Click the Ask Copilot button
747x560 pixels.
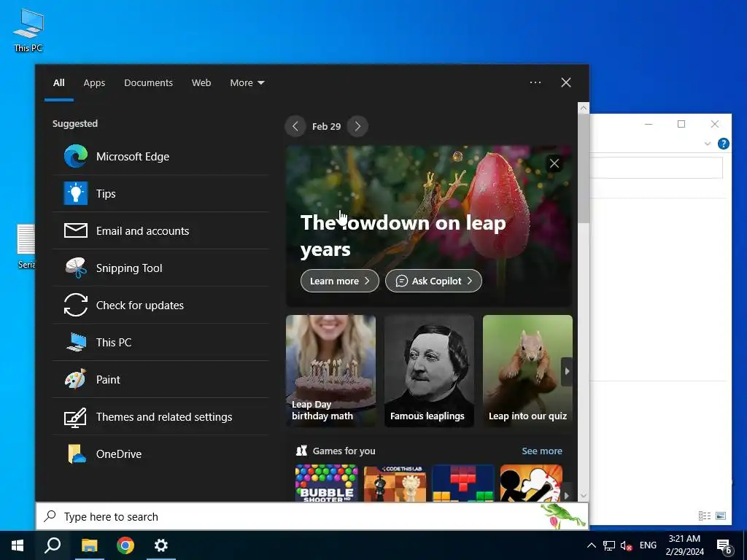pos(433,281)
